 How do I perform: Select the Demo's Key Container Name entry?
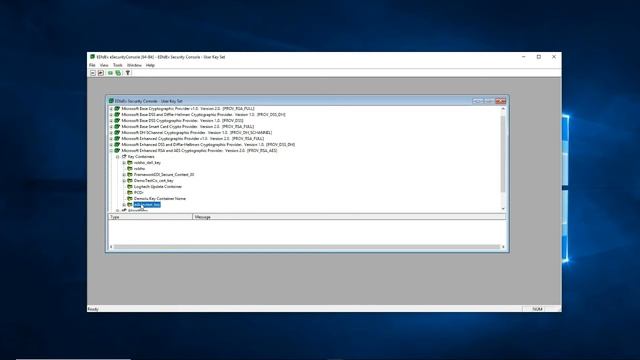tap(160, 198)
